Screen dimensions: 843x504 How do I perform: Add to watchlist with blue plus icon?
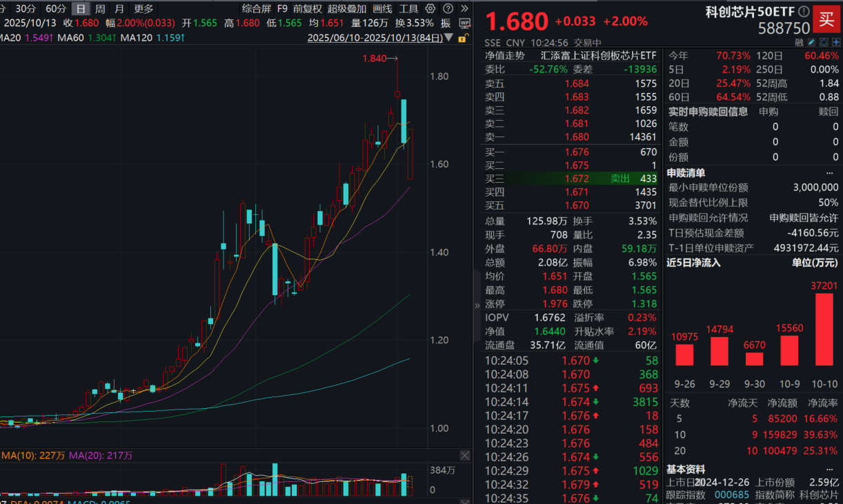click(835, 42)
